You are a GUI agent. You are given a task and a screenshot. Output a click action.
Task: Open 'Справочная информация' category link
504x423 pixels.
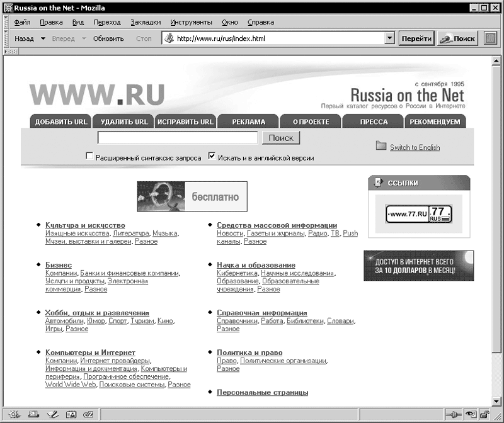pyautogui.click(x=262, y=312)
